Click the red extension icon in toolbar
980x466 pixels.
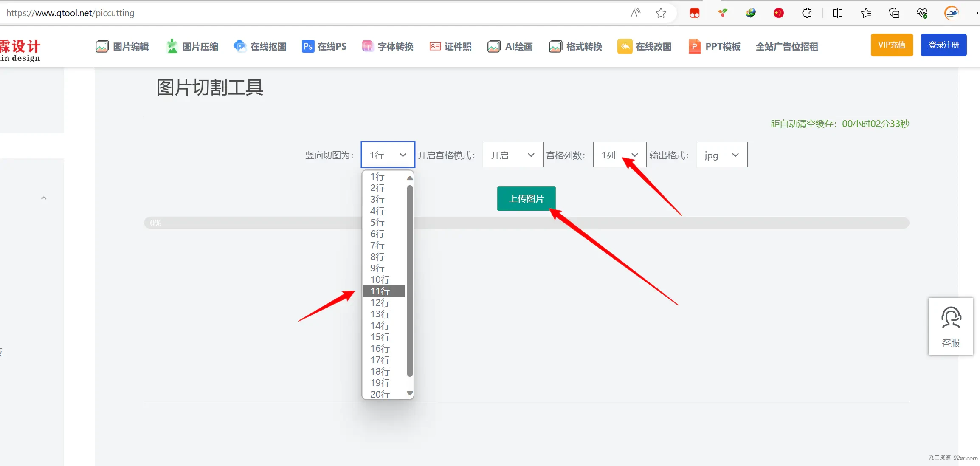[695, 13]
